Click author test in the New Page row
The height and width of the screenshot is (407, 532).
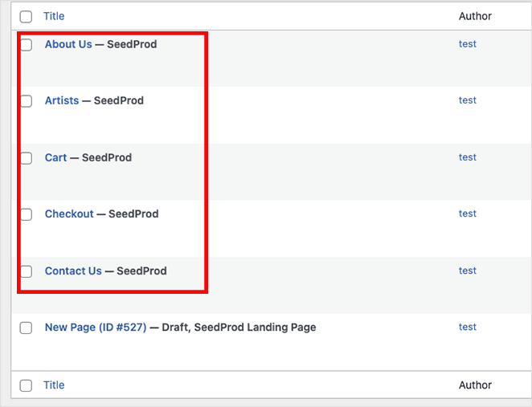tap(467, 327)
